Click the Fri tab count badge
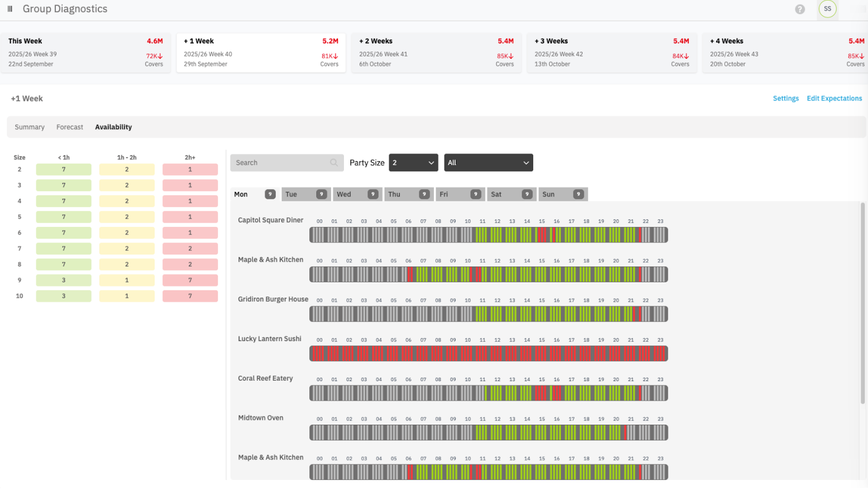The width and height of the screenshot is (868, 499). pos(476,194)
